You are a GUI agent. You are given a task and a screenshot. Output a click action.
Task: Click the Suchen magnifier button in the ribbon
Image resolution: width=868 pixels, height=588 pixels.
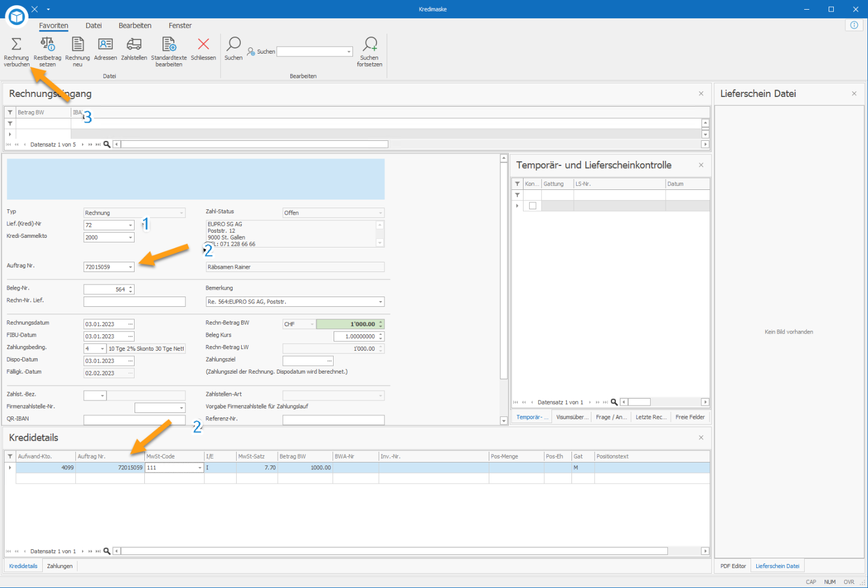click(x=234, y=49)
